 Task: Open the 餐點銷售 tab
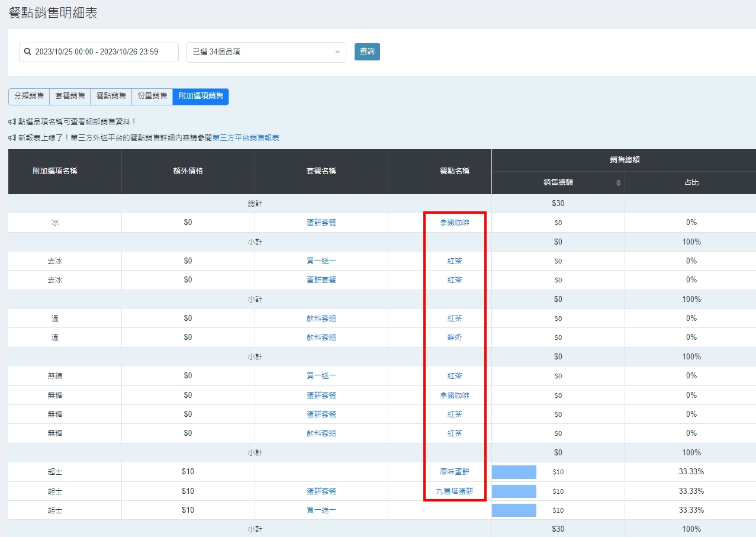pos(111,96)
